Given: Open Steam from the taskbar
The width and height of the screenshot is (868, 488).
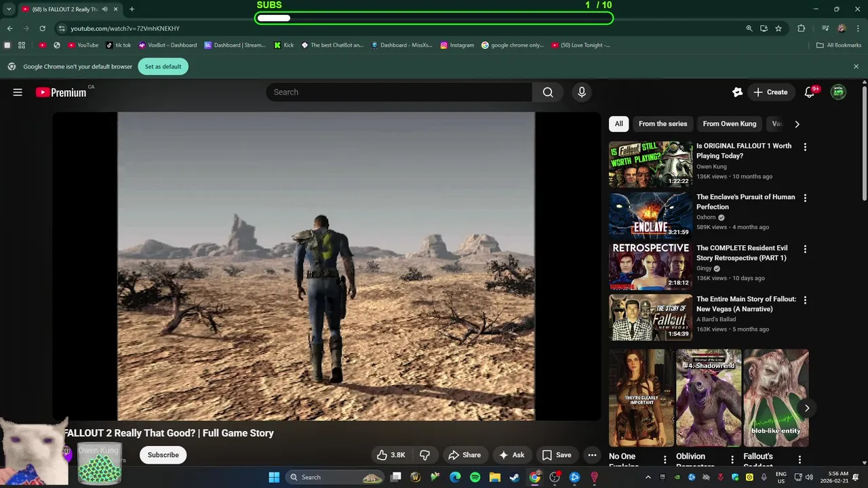Looking at the screenshot, I should coord(515,477).
